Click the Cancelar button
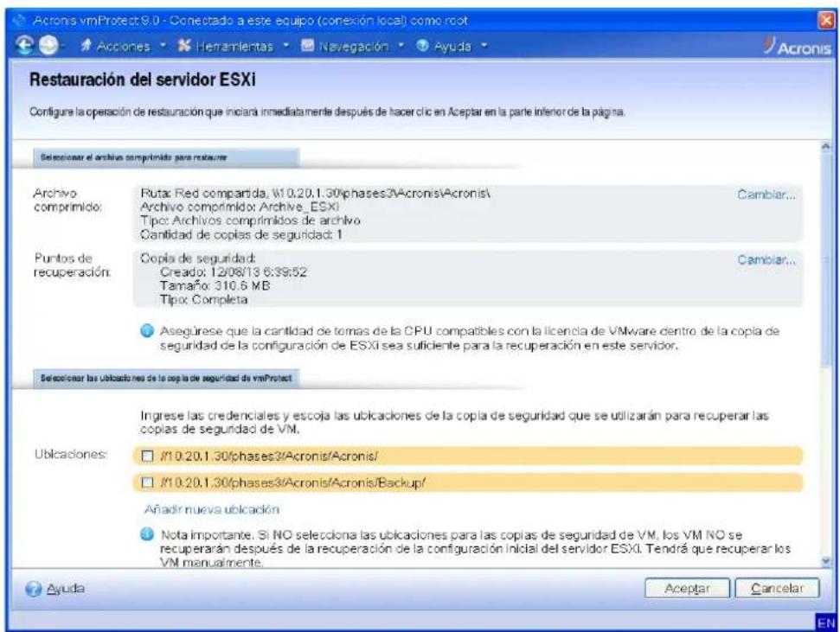This screenshot has width=840, height=632. pyautogui.click(x=777, y=588)
